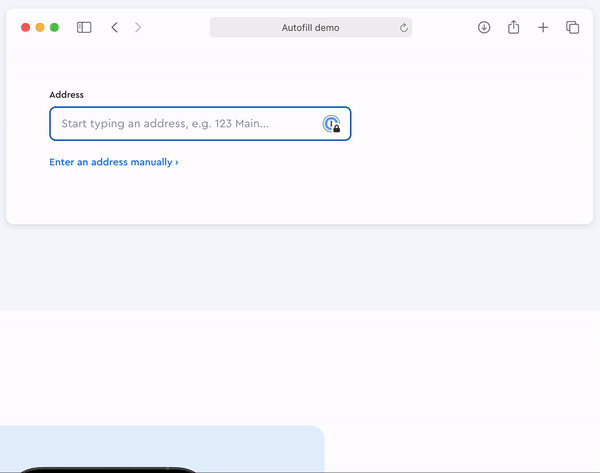
Task: Click the dark device mockup at bottom
Action: (x=110, y=469)
